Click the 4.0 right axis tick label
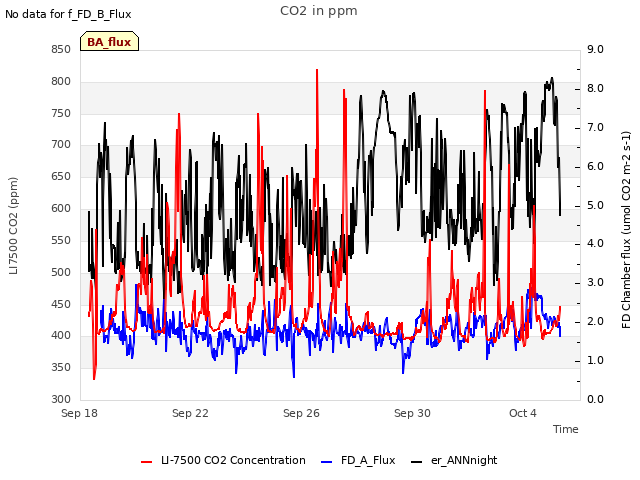The image size is (640, 480). tap(596, 244)
